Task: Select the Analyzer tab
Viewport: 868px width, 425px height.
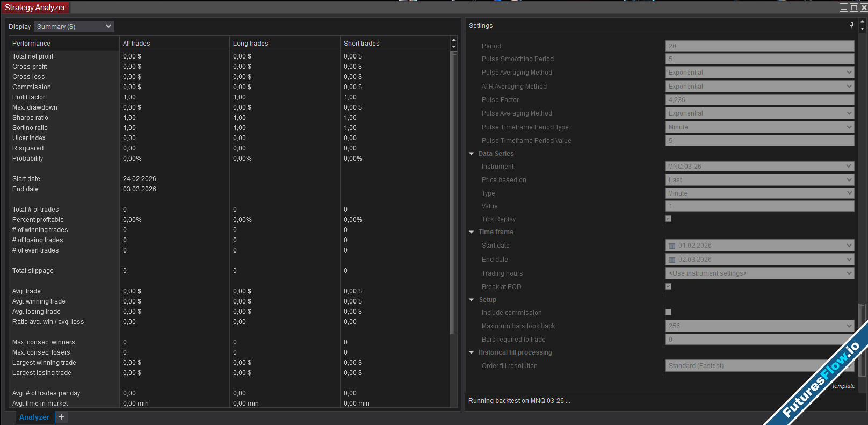Action: (34, 417)
